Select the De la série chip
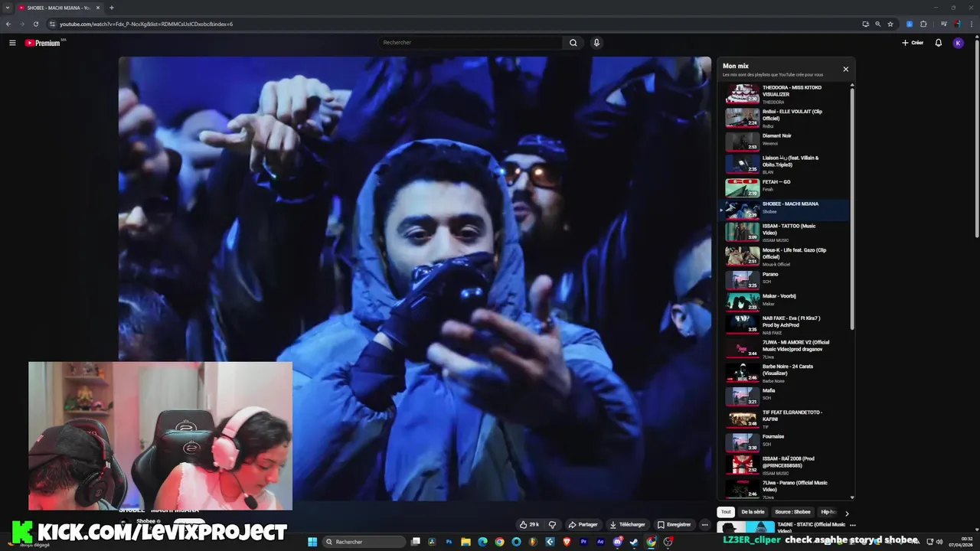The width and height of the screenshot is (980, 551). coord(753,512)
